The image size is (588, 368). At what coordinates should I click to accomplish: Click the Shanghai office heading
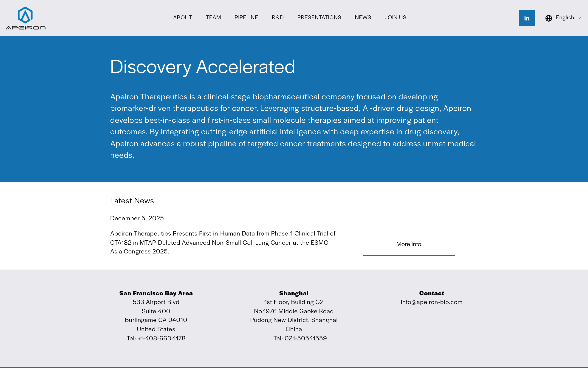pos(294,293)
